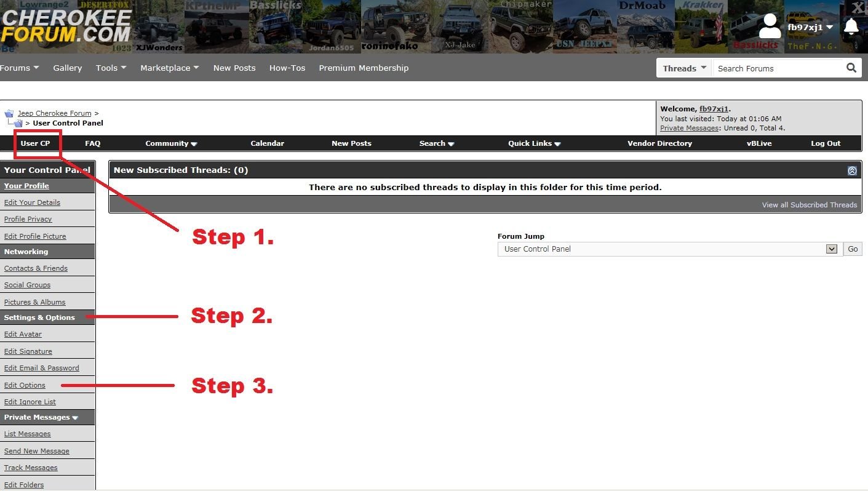Expand the Quick Links menu
This screenshot has height=491, width=868.
[534, 143]
